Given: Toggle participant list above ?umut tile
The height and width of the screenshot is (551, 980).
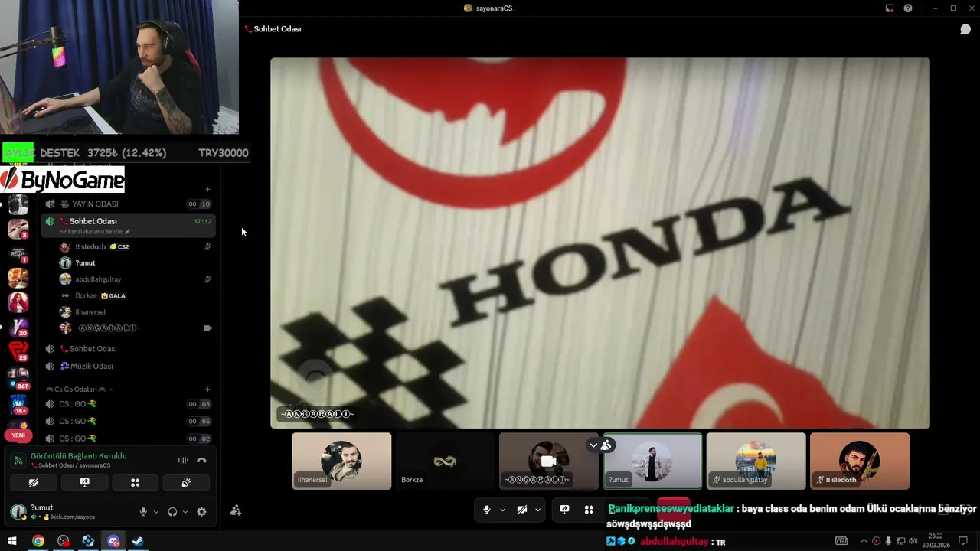Looking at the screenshot, I should [x=600, y=445].
